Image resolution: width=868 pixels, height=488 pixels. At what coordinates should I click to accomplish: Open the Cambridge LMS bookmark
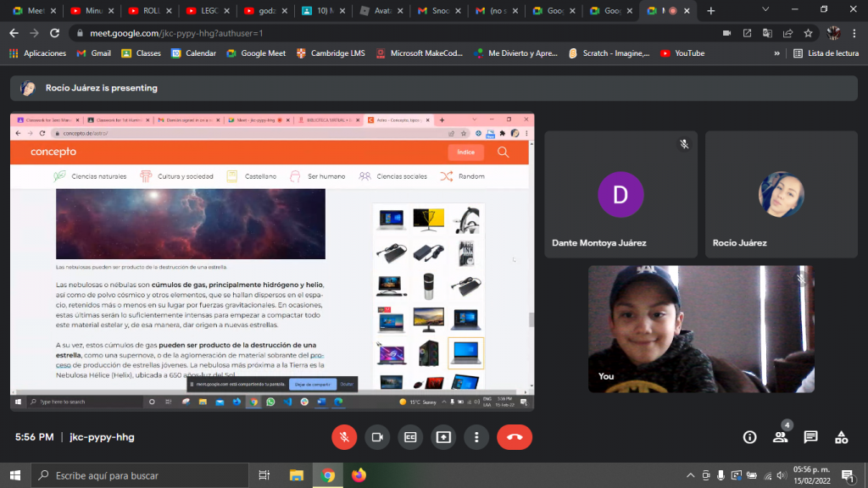tap(331, 53)
